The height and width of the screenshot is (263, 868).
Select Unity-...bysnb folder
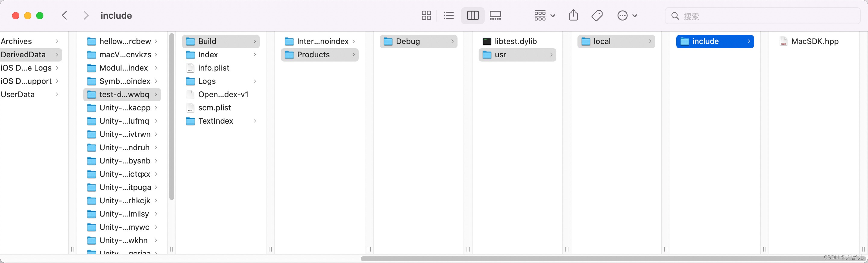pos(122,161)
